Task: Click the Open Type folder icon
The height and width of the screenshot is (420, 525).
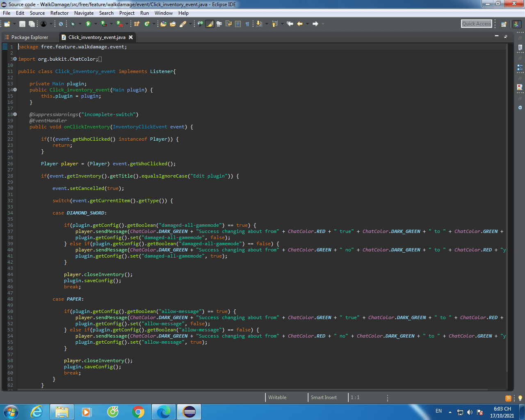Action: (163, 24)
